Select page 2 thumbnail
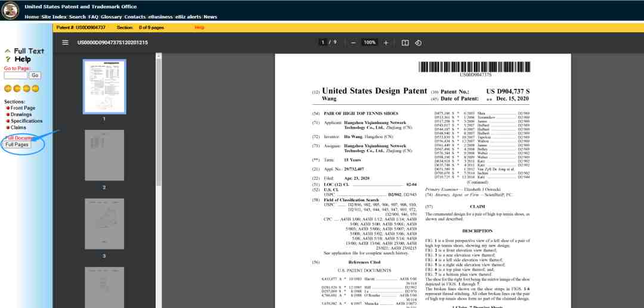This screenshot has width=644, height=308. coord(104,155)
